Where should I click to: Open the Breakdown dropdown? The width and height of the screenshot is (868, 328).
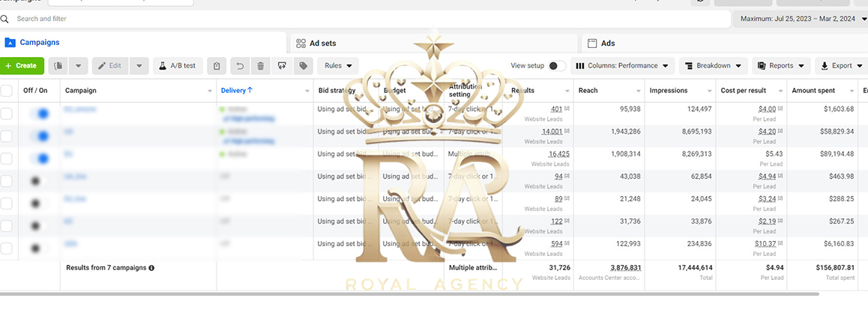714,65
